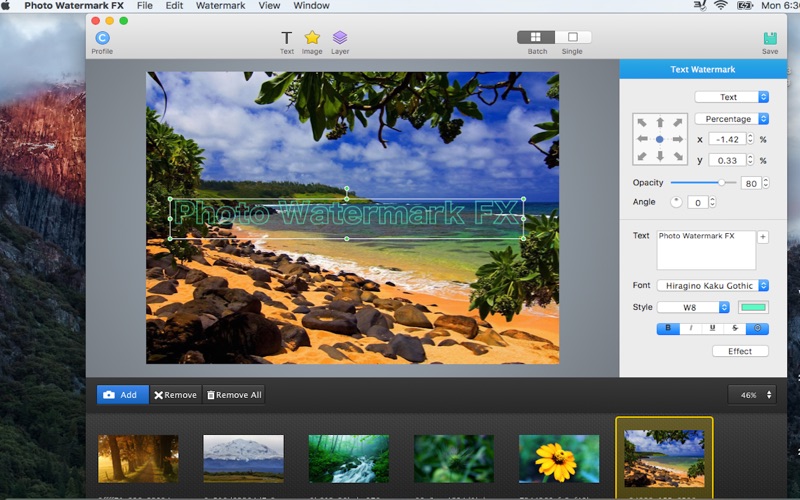This screenshot has width=800, height=500.
Task: Open the Watermark menu
Action: point(220,6)
